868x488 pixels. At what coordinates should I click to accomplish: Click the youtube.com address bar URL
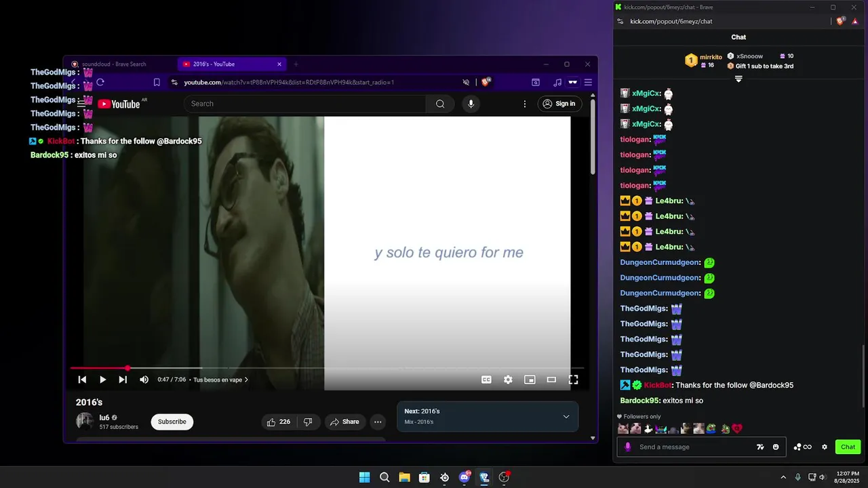click(x=289, y=82)
